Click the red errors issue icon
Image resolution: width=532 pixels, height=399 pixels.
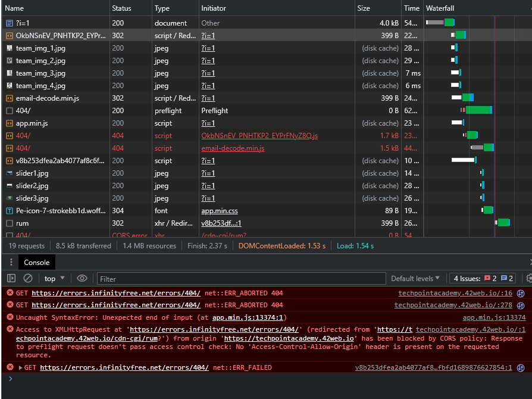point(487,278)
